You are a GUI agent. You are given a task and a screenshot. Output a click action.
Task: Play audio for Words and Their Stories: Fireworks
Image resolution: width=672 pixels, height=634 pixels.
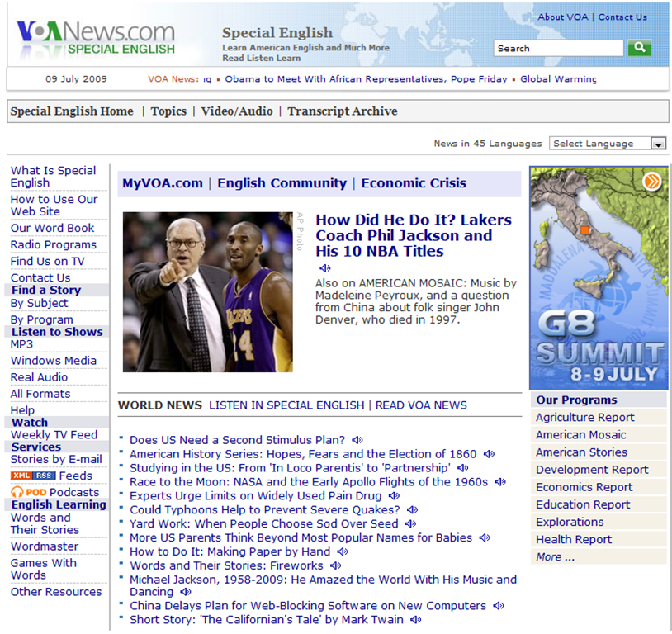coord(335,565)
